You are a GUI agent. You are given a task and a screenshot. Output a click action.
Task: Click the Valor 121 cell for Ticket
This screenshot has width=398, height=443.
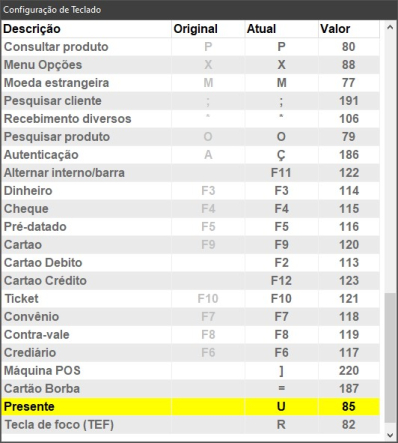point(349,299)
